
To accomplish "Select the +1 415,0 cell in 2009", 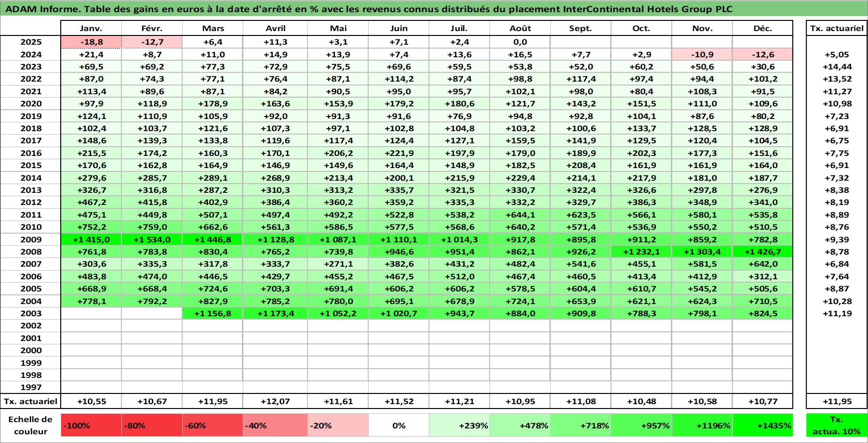I will pos(91,239).
